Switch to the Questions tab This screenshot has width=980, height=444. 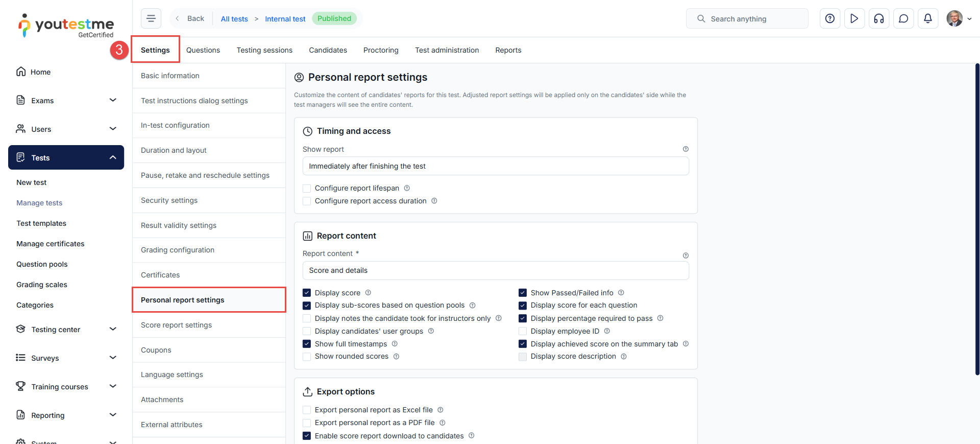203,50
